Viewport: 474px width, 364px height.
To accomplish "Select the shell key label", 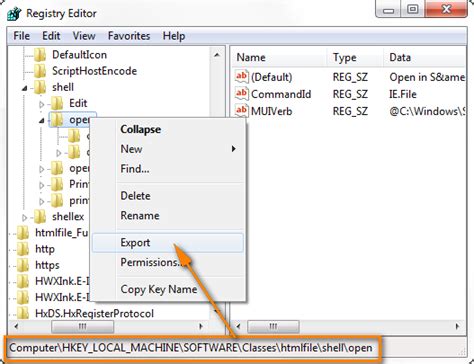I will [63, 87].
